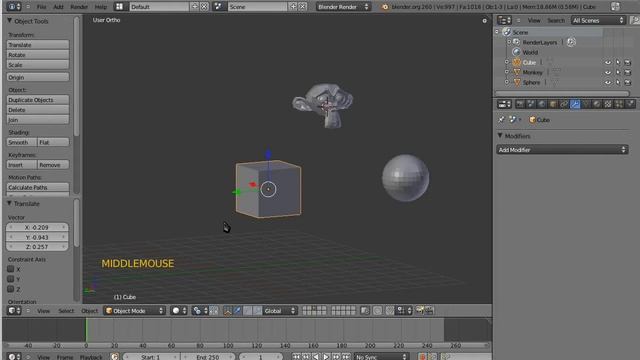Collapse the Modifiers panel triangle
640x360 pixels.
500,136
